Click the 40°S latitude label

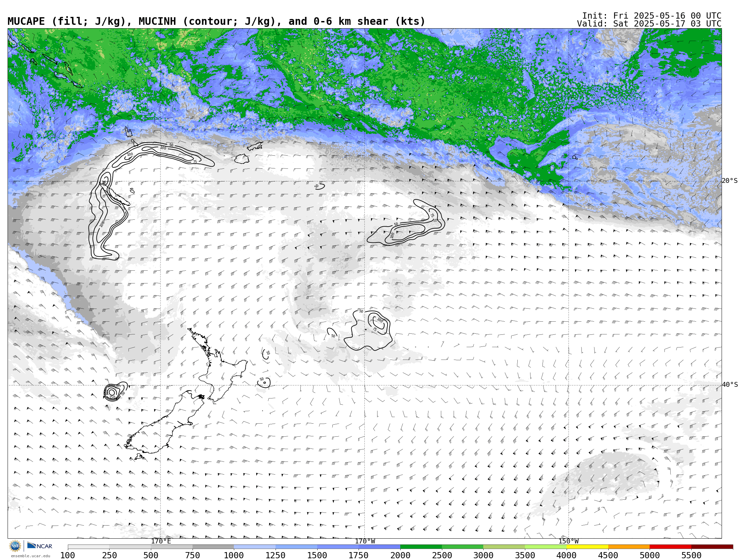pyautogui.click(x=730, y=385)
